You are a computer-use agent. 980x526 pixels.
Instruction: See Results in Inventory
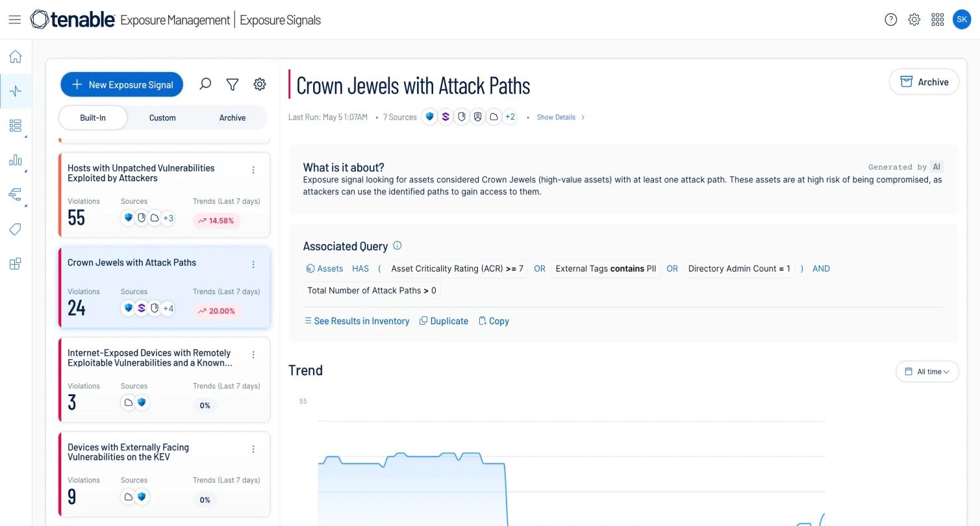(357, 321)
